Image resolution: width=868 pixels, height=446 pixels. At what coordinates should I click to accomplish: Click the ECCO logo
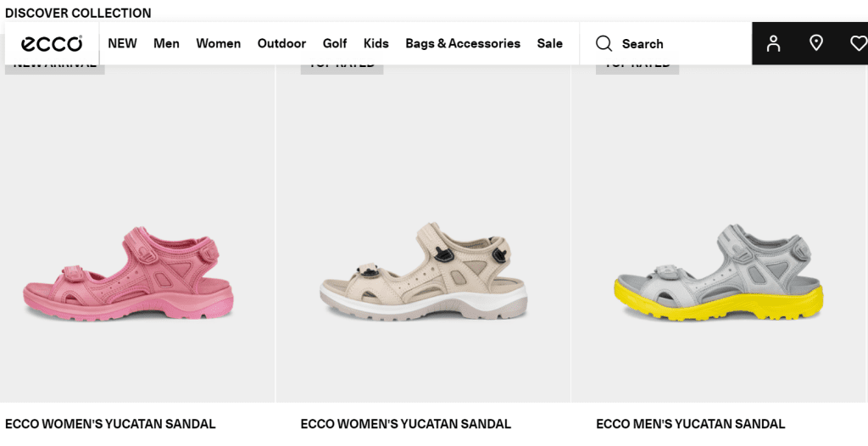tap(52, 44)
